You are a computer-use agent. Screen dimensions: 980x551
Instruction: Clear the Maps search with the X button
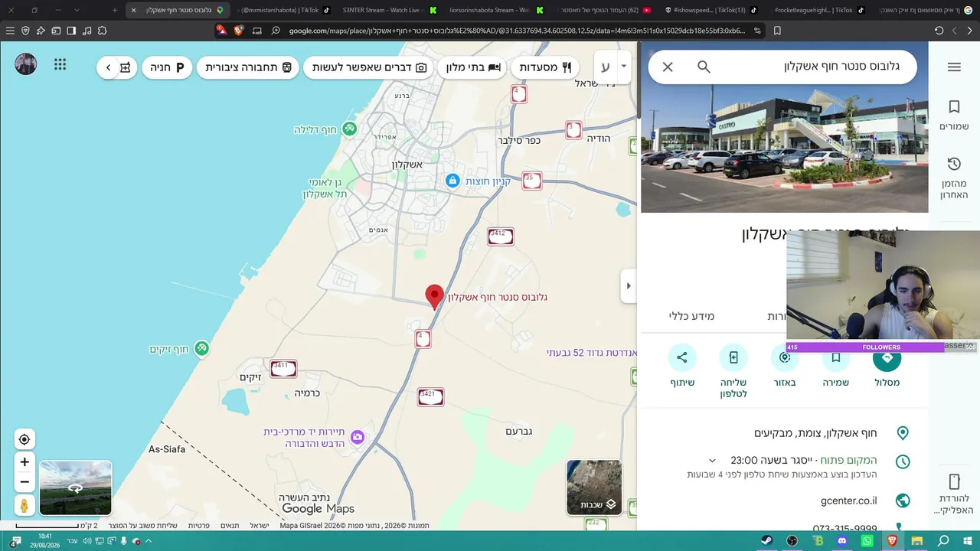click(x=668, y=67)
